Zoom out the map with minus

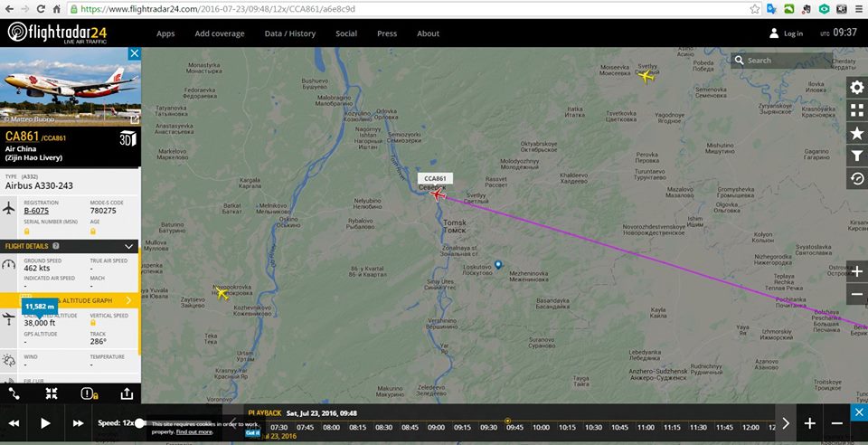click(x=857, y=294)
